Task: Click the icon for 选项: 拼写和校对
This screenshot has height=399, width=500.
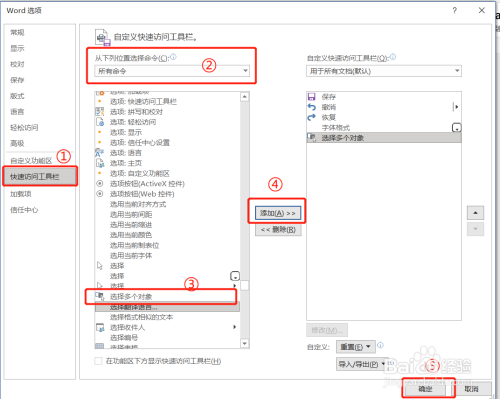Action: point(100,111)
